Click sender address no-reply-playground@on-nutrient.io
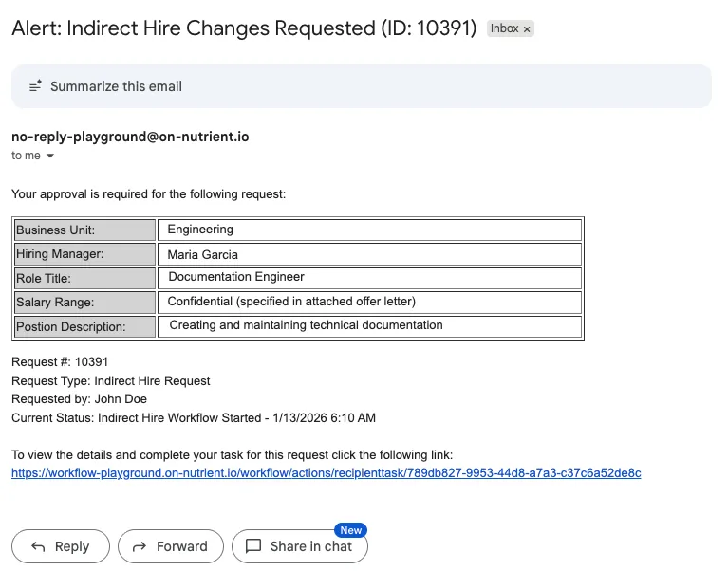 (x=130, y=137)
